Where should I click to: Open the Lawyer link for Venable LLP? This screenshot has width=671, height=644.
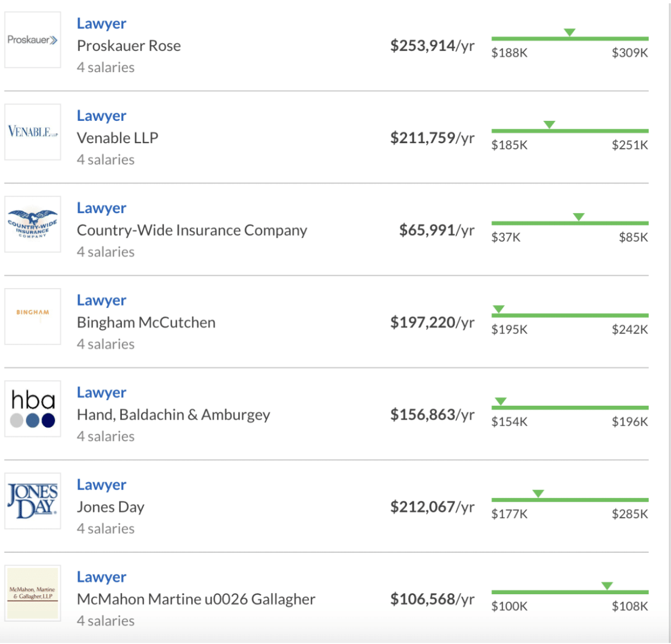[x=101, y=116]
